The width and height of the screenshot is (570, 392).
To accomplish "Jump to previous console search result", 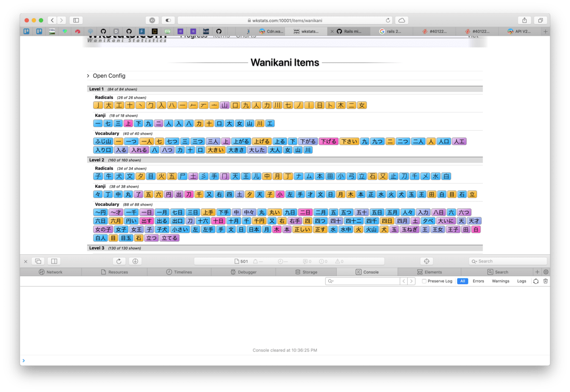I will pyautogui.click(x=403, y=281).
